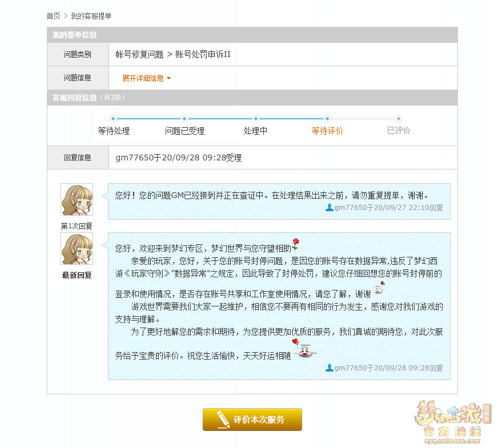
Task: Click the 评价本次服务 button
Action: coord(252,419)
